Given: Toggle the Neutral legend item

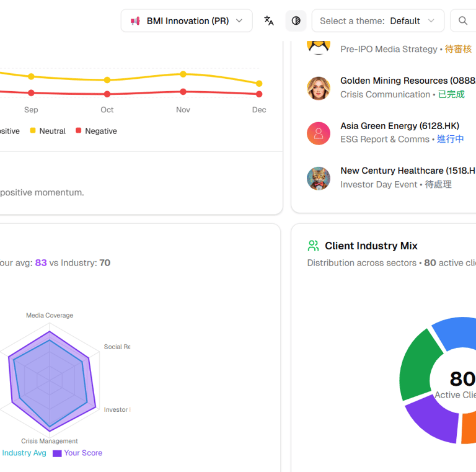Looking at the screenshot, I should [48, 131].
